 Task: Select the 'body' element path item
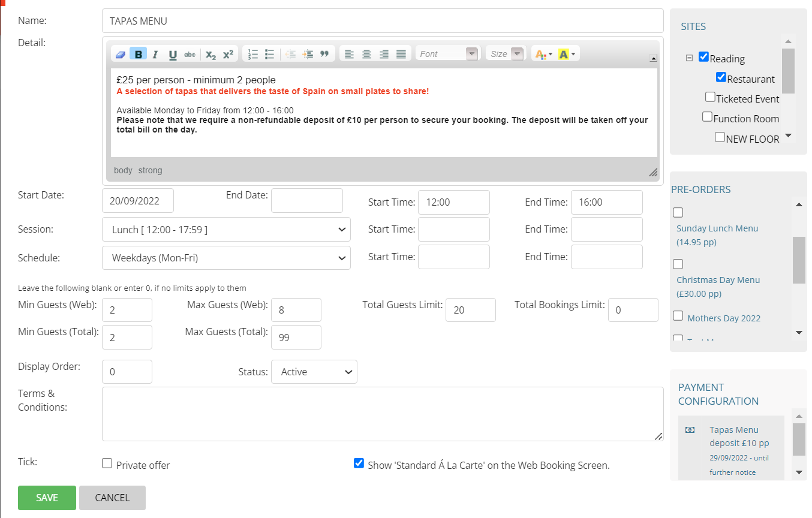pos(123,170)
